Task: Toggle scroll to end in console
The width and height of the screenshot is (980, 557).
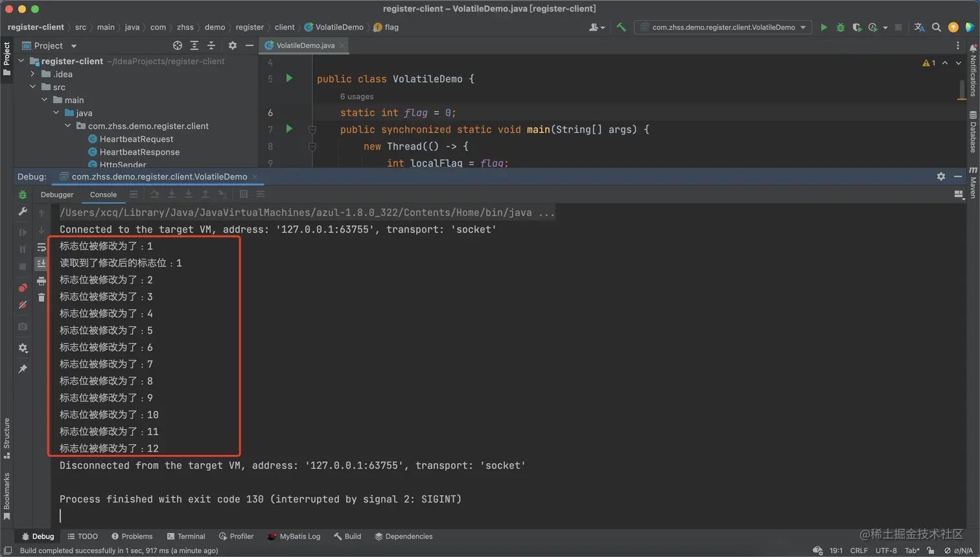Action: 41,263
